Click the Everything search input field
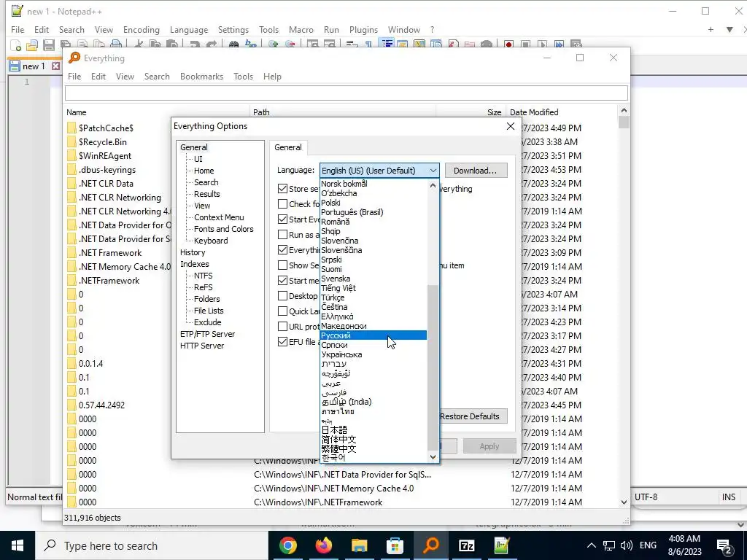Screen dimensions: 747x560 tap(347, 93)
